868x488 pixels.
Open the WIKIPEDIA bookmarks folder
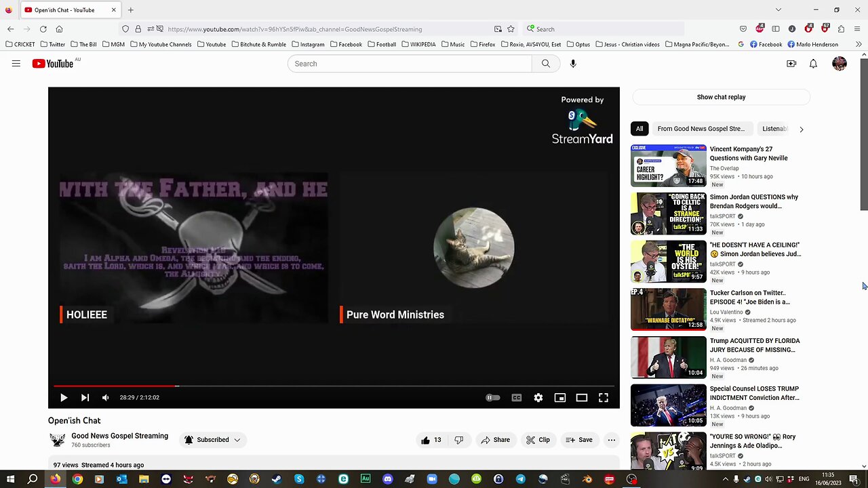point(418,44)
